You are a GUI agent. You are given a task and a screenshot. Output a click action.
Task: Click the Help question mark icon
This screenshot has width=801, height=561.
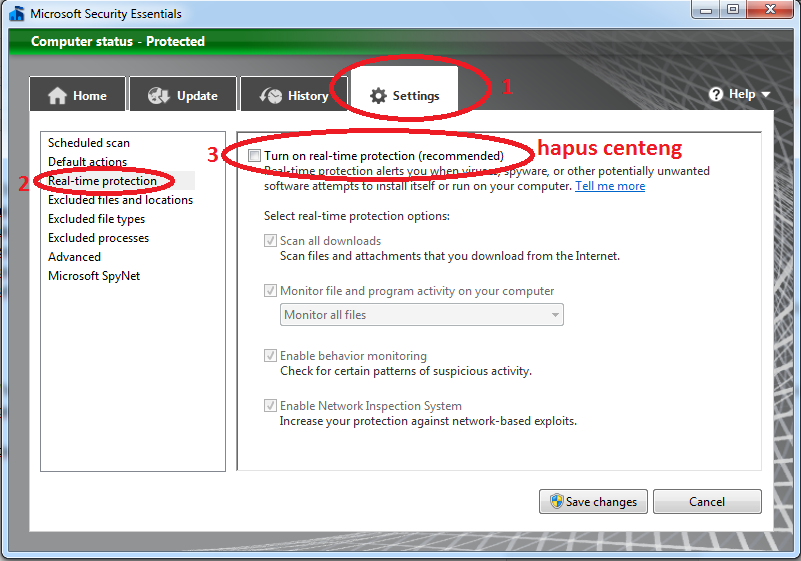(x=716, y=94)
